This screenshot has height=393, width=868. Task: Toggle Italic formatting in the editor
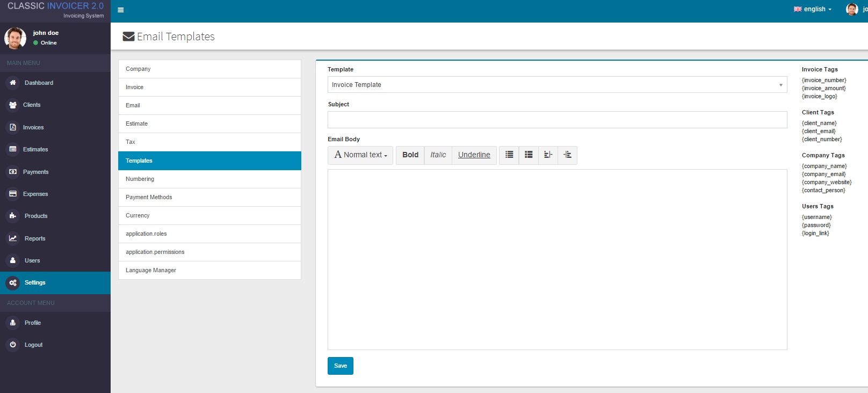(438, 155)
